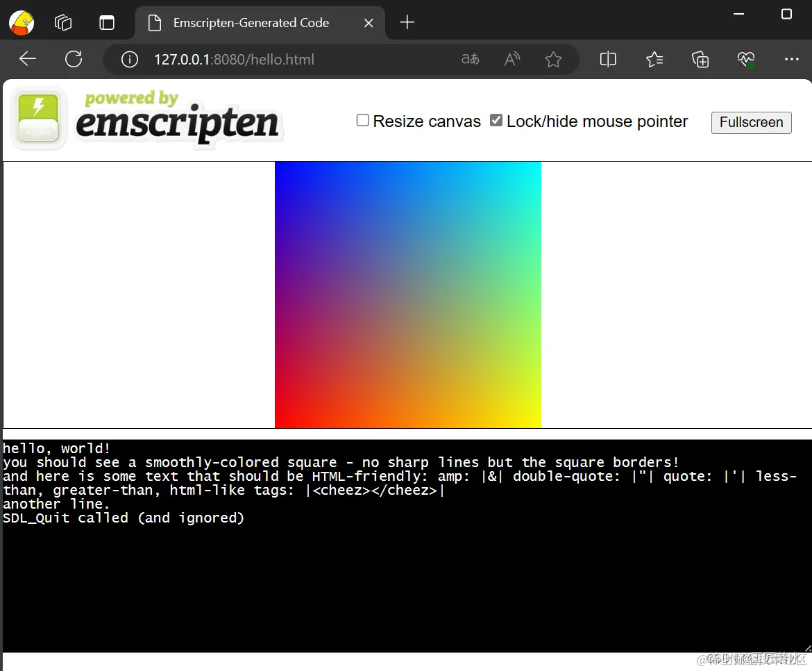Open the tab actions menu icon
Screen dimensions: 812x671
(107, 23)
